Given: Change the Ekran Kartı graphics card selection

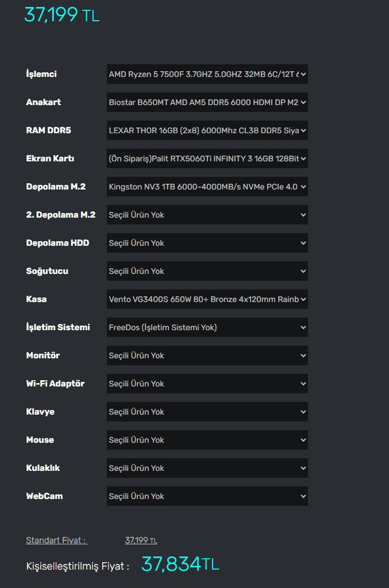Looking at the screenshot, I should click(207, 158).
